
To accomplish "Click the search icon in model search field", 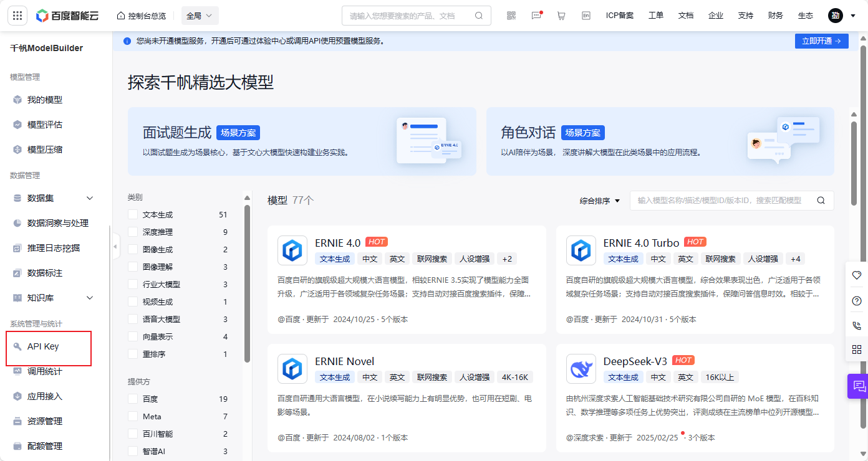I will click(821, 201).
